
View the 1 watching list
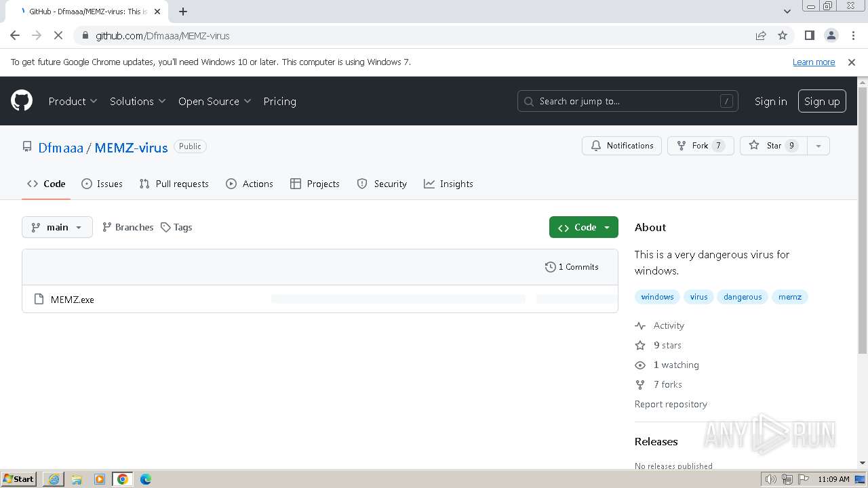[x=667, y=365]
